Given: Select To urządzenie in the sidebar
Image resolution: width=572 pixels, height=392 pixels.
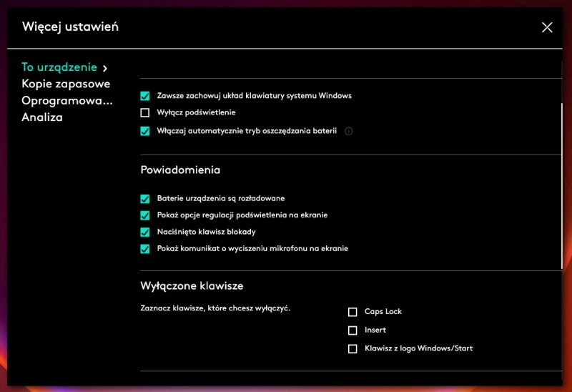Looking at the screenshot, I should (59, 67).
